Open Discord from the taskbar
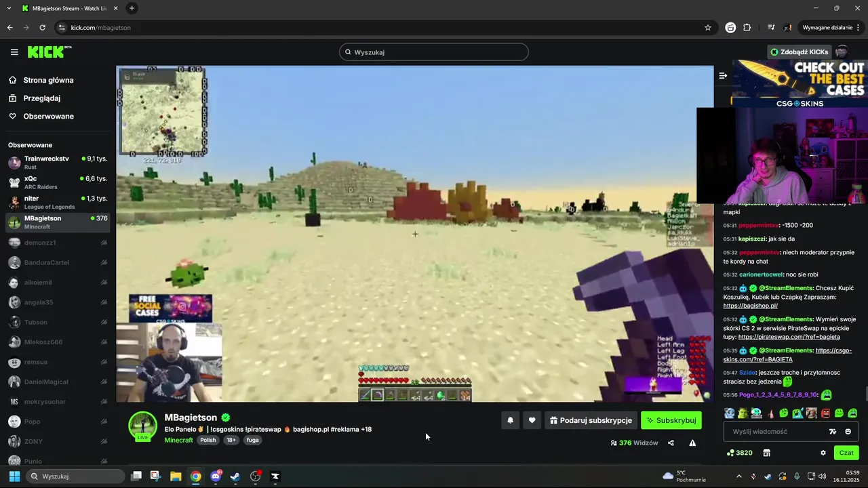This screenshot has height=488, width=868. coord(216,476)
